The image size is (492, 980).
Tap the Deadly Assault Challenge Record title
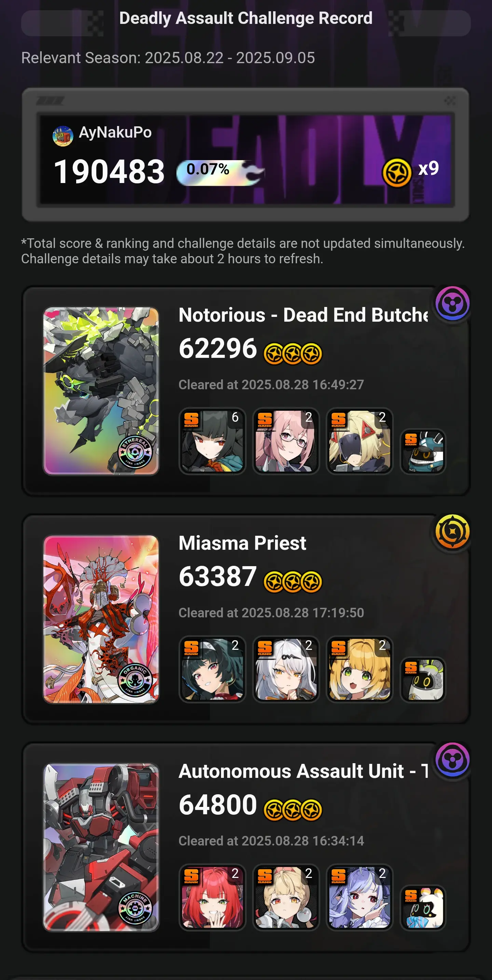click(x=246, y=18)
